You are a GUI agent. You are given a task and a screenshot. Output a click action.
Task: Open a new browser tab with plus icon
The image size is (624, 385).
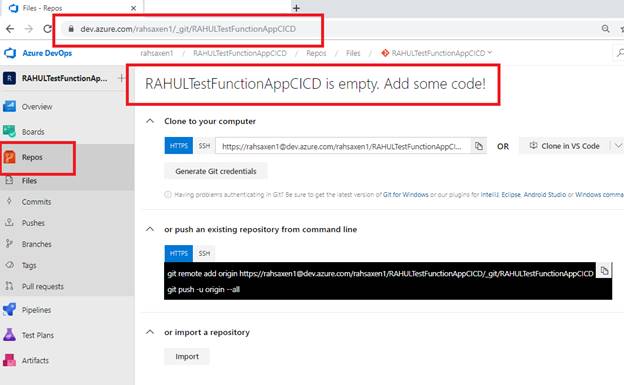(x=296, y=8)
